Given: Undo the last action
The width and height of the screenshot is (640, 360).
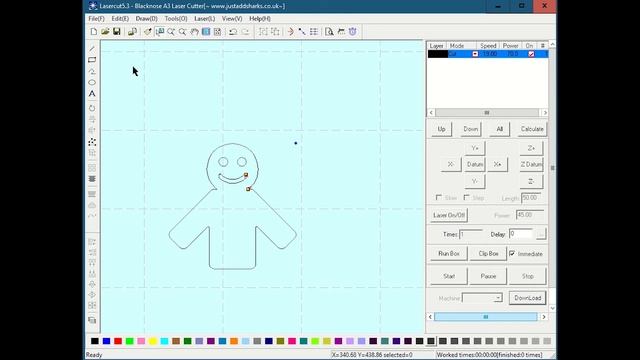Looking at the screenshot, I should tap(233, 32).
